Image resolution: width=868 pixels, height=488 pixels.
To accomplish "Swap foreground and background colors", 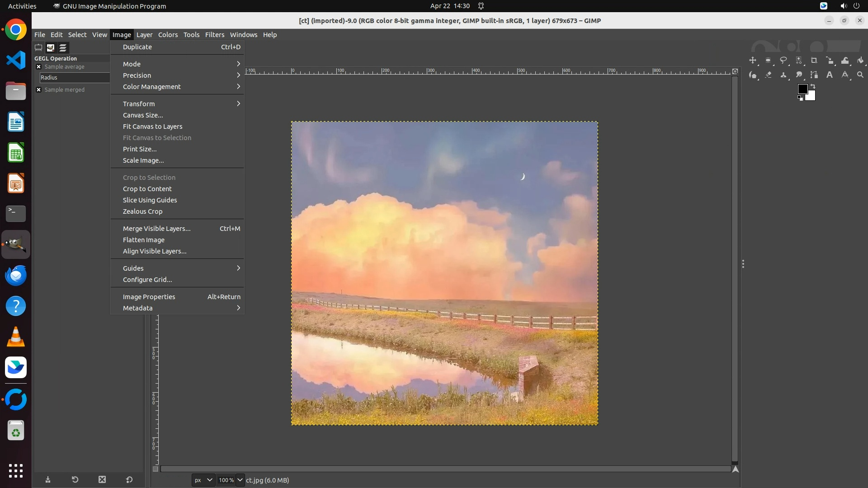I will click(813, 86).
